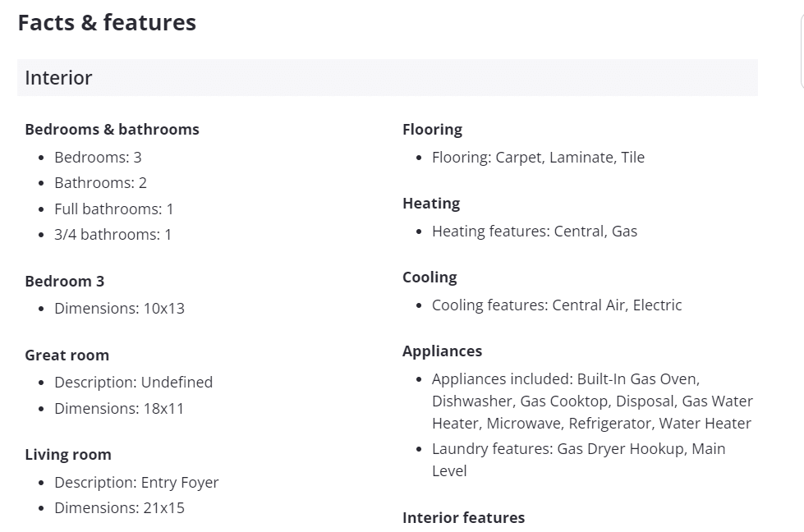
Task: Click Heating features: Central, Gas
Action: pyautogui.click(x=535, y=232)
